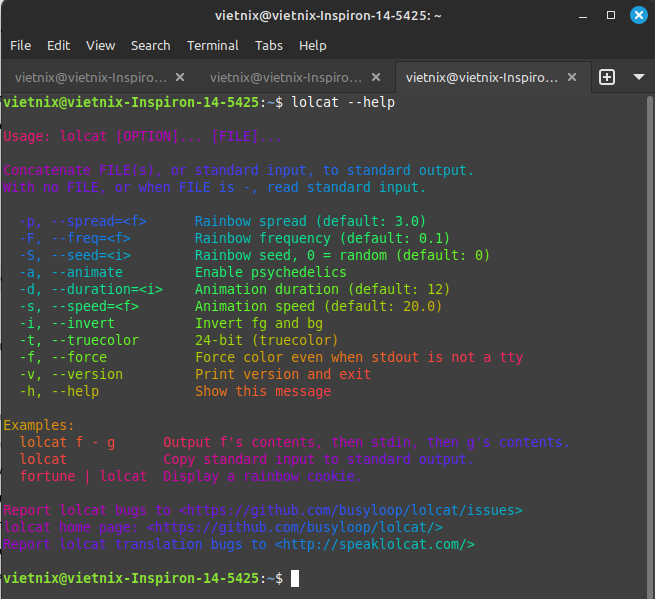Click the '--version' option text
The width and height of the screenshot is (655, 599).
(87, 374)
